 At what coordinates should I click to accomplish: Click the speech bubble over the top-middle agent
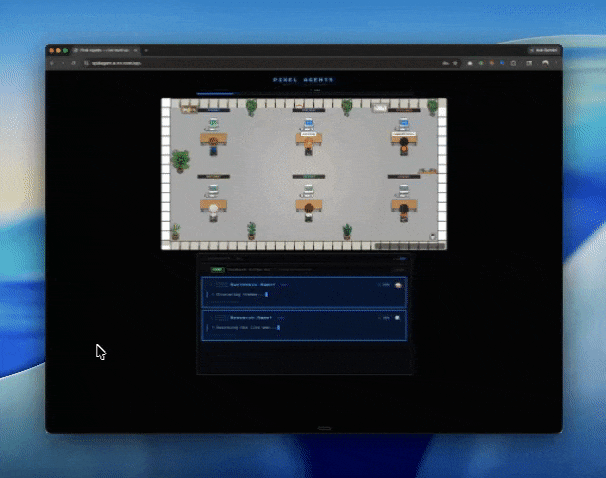(308, 134)
